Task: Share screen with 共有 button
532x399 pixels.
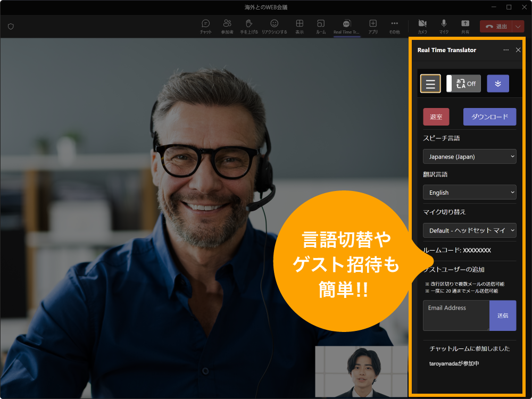Action: (465, 27)
